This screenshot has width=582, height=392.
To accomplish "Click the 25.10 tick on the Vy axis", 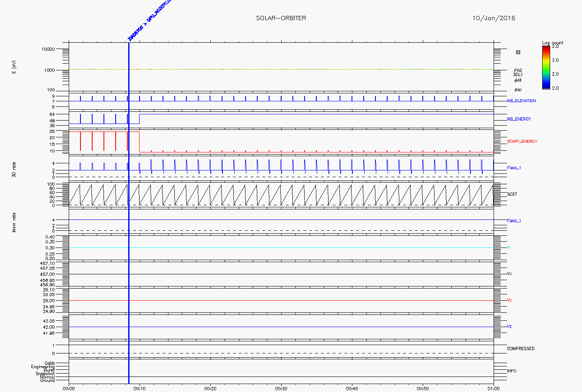I will click(49, 290).
